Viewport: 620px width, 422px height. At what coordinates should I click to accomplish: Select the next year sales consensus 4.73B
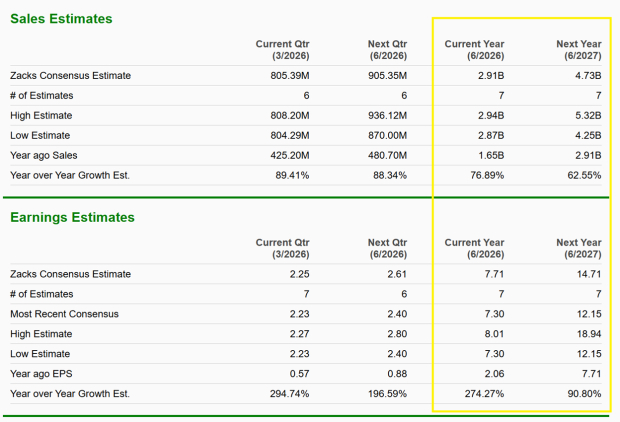585,75
